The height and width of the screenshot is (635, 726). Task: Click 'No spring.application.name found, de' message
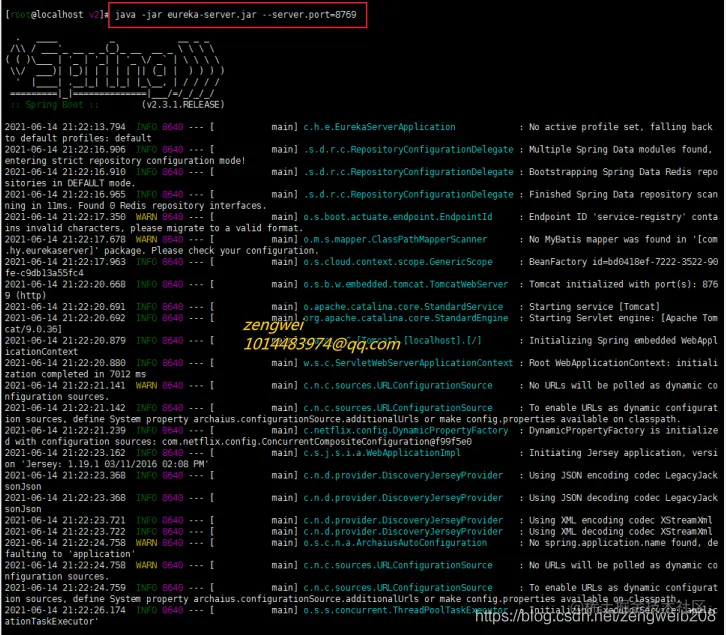[623, 542]
